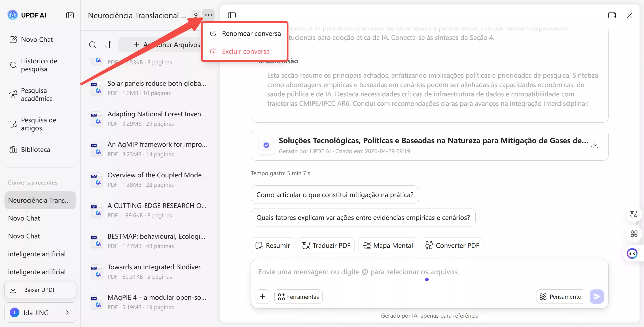Click Traduzir PDF tool button

pyautogui.click(x=326, y=246)
